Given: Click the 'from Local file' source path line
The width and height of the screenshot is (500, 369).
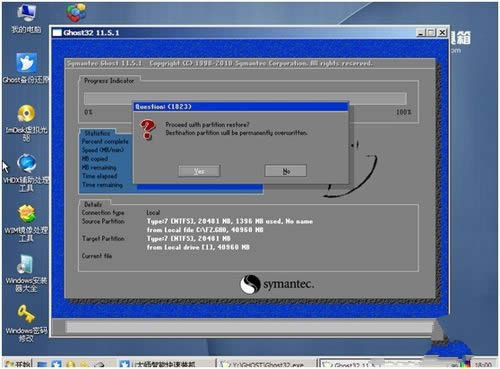Looking at the screenshot, I should [x=205, y=230].
